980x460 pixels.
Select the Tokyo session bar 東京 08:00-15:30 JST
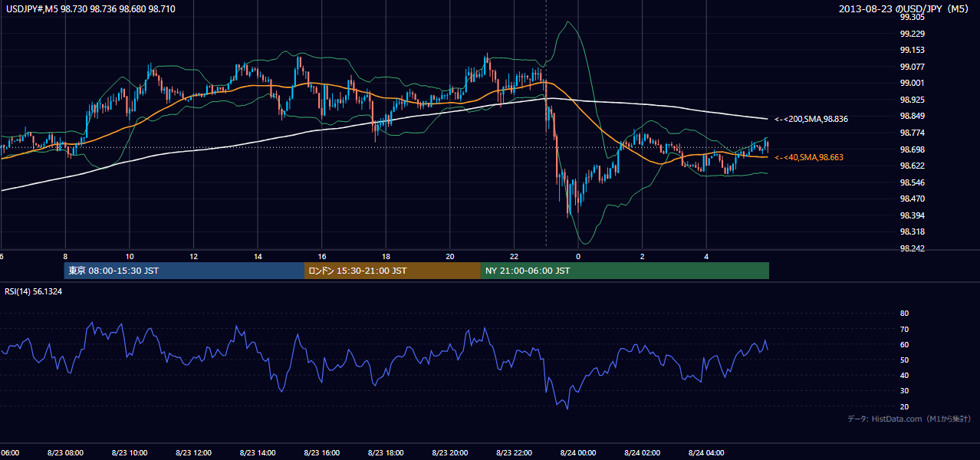(x=184, y=271)
